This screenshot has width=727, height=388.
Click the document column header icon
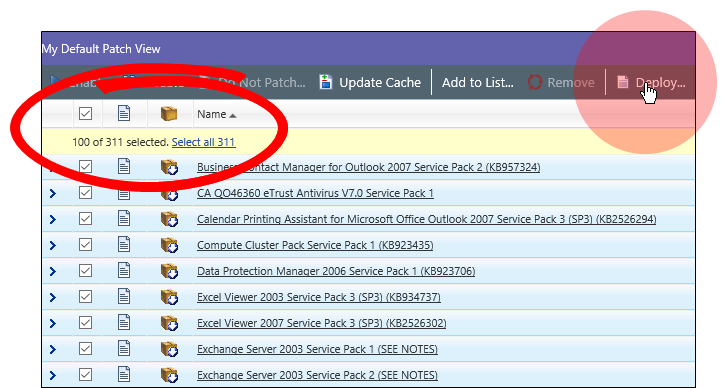(124, 113)
